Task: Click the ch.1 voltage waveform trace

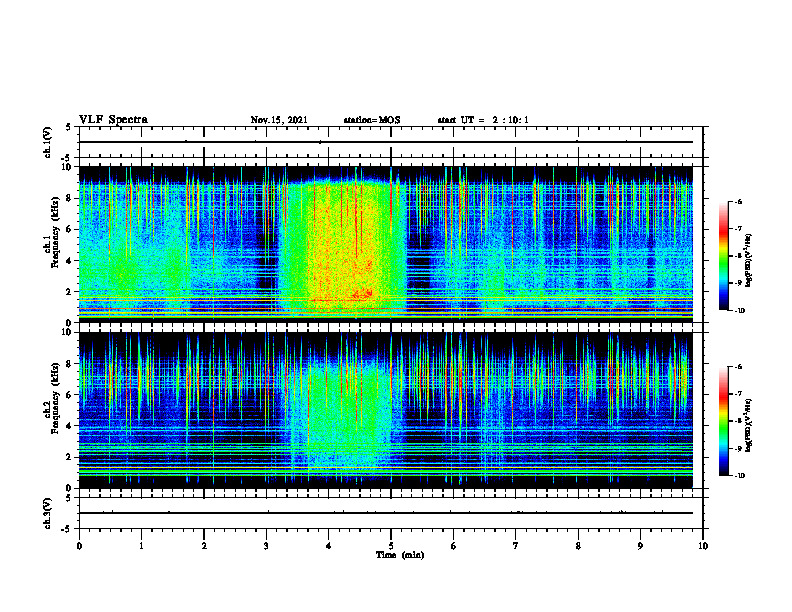Action: point(385,142)
